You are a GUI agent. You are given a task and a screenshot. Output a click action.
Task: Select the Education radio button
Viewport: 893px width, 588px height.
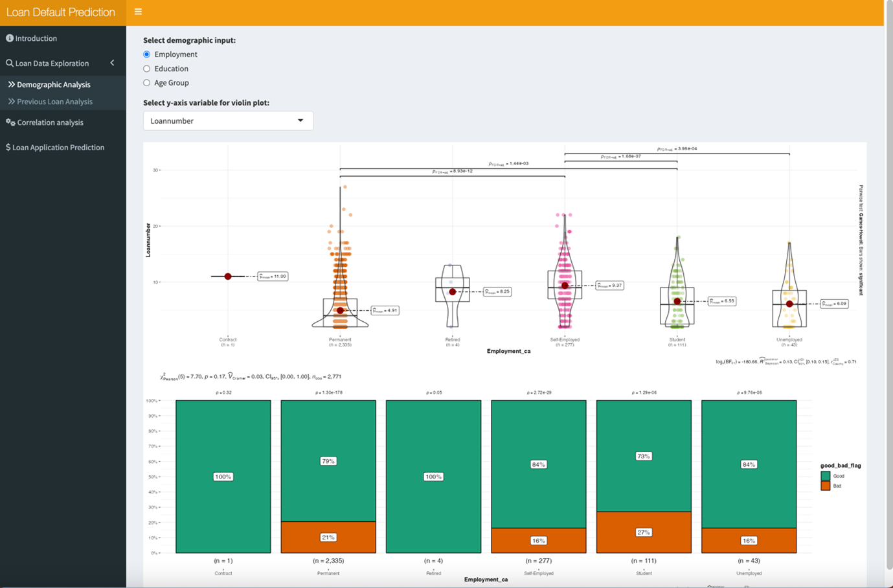[x=147, y=69]
